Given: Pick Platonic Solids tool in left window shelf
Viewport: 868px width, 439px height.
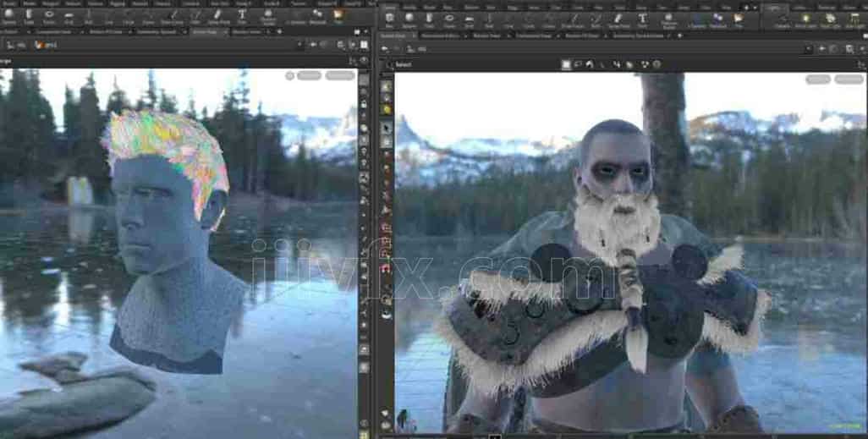Looking at the screenshot, I should click(268, 17).
